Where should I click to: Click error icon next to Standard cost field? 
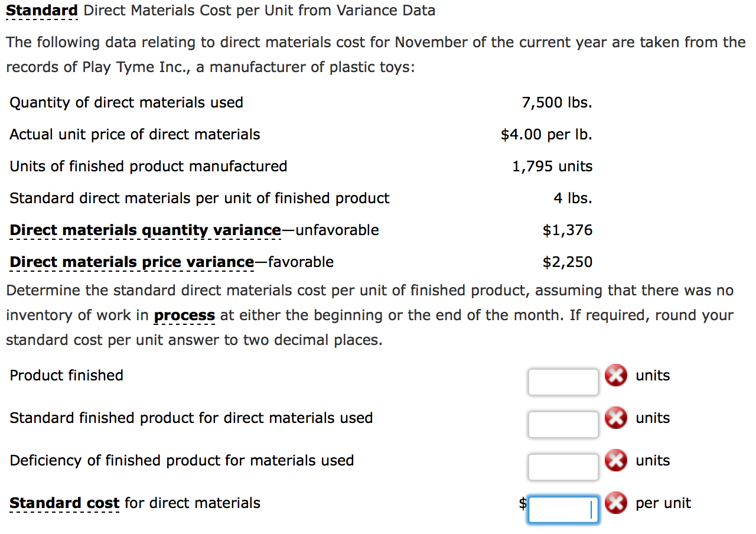pos(615,503)
